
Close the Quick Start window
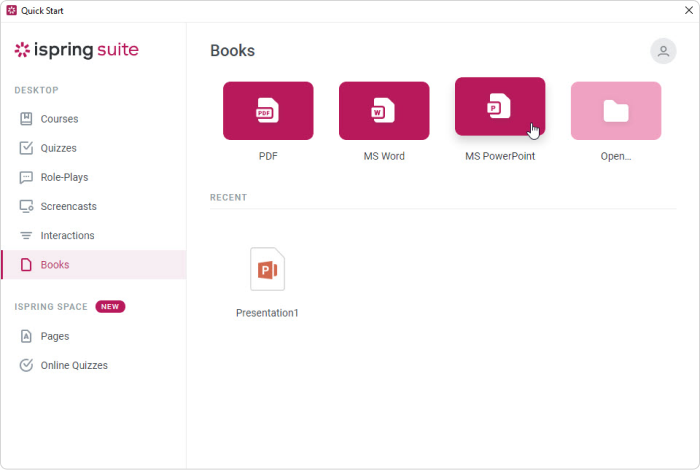688,10
